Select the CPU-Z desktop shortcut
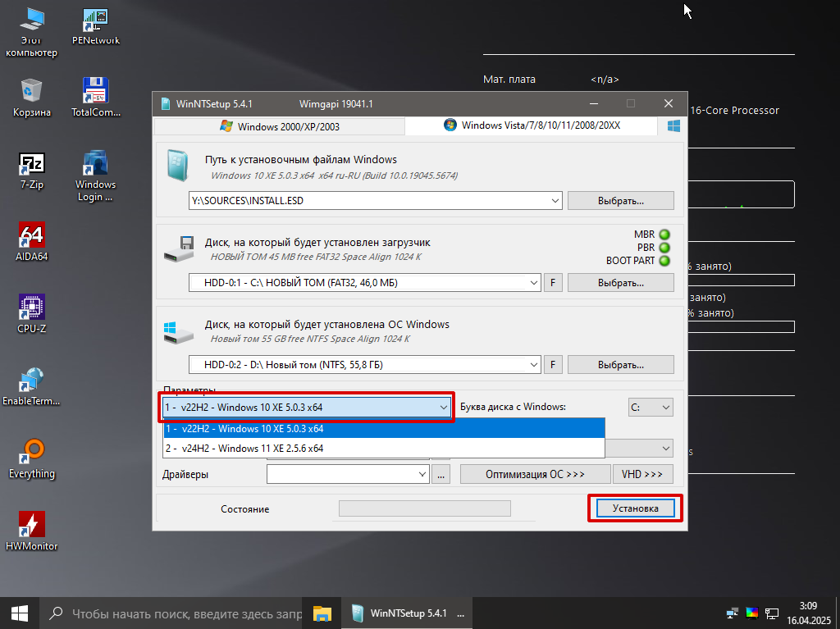 coord(32,315)
